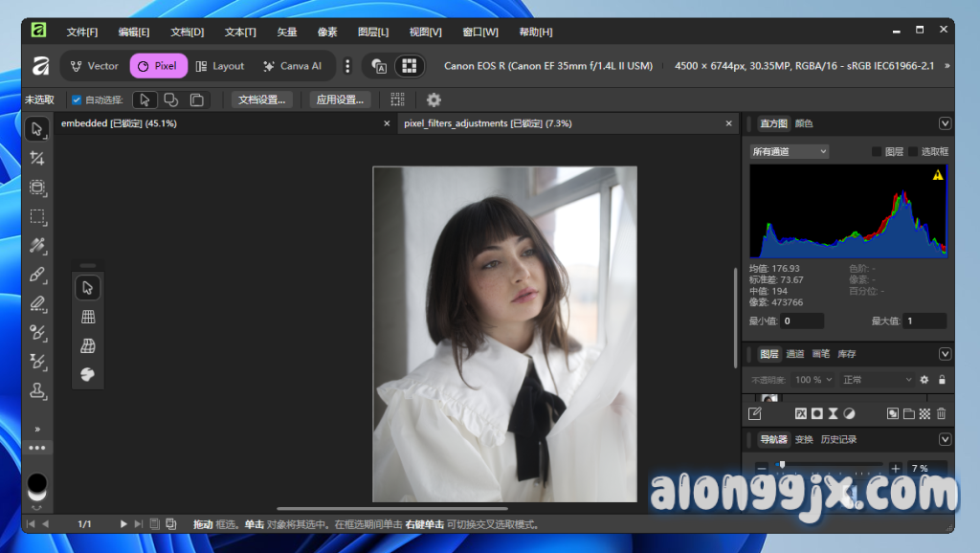Click the 应用设置... button
Viewport: 980px width, 553px height.
(340, 100)
